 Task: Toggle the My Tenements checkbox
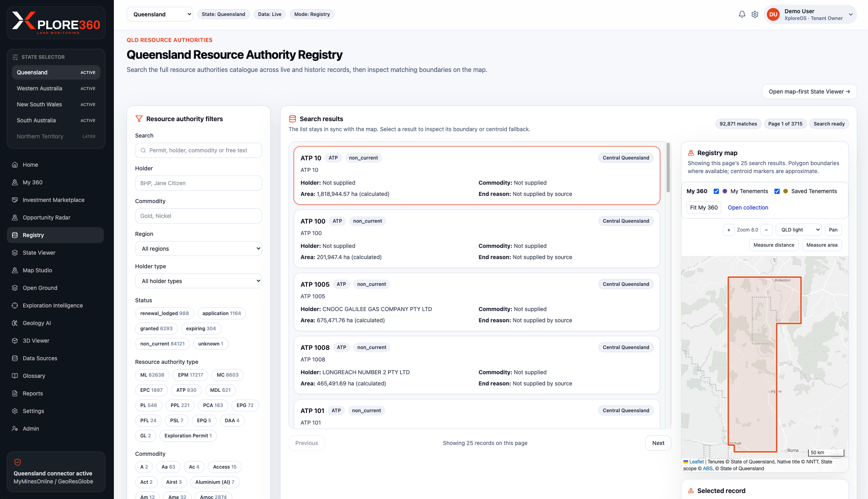[x=716, y=191]
